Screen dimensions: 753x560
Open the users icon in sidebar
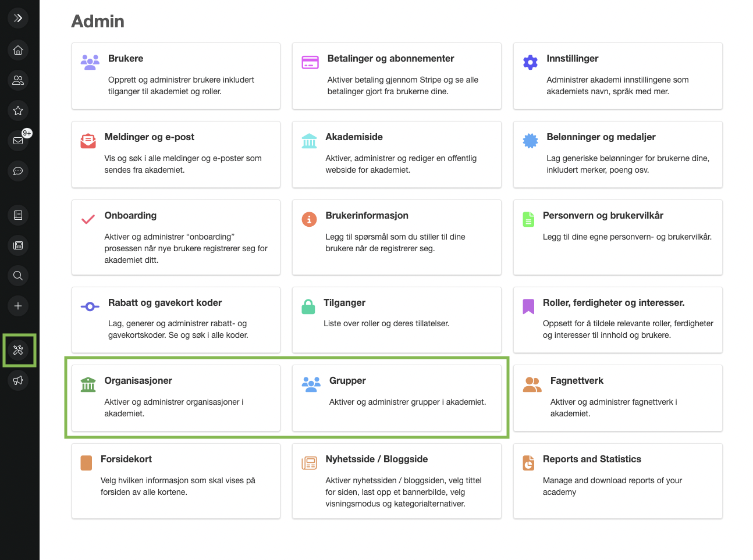(x=18, y=80)
